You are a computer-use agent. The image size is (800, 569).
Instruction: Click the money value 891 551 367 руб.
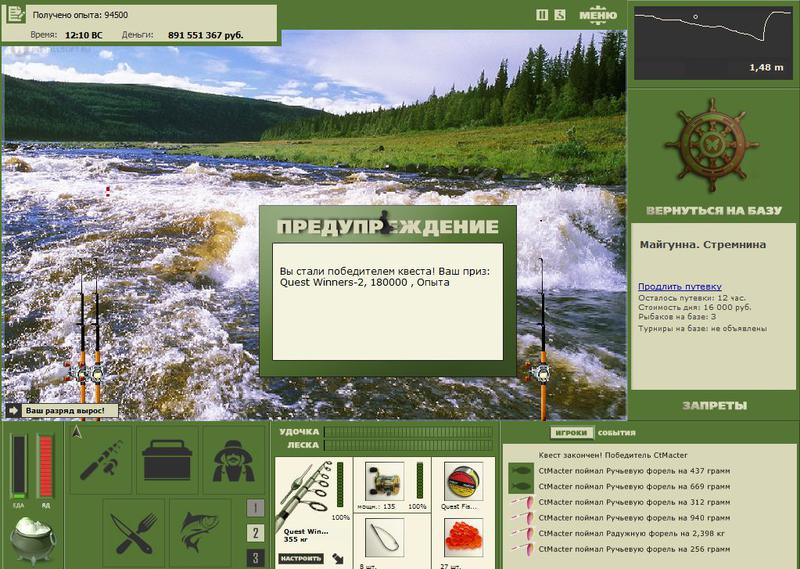[x=206, y=35]
